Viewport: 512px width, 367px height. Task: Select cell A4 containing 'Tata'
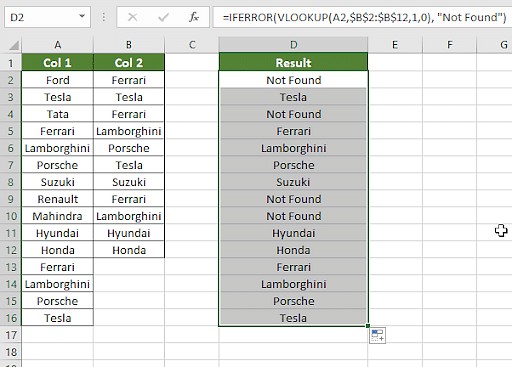[57, 114]
